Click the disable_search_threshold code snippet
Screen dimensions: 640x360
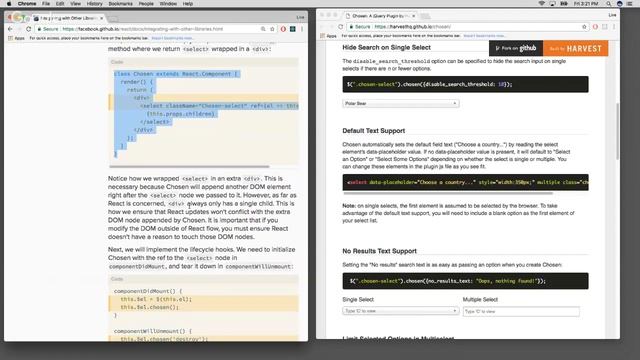(465, 84)
